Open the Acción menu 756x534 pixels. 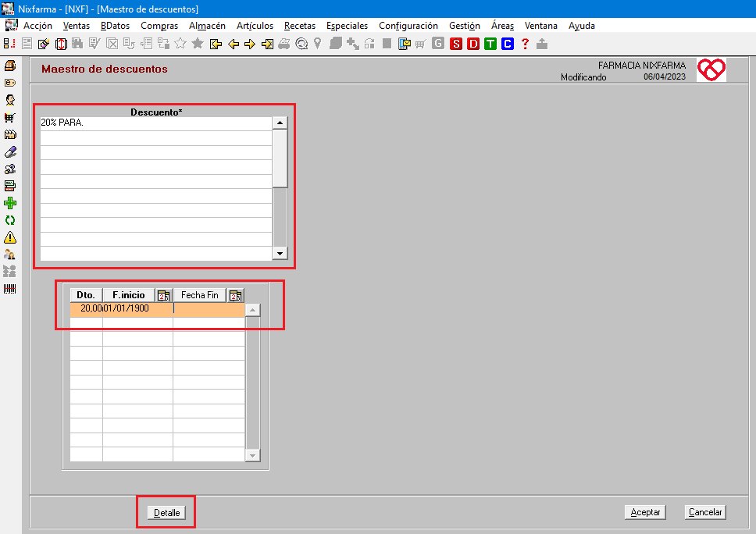(x=37, y=26)
